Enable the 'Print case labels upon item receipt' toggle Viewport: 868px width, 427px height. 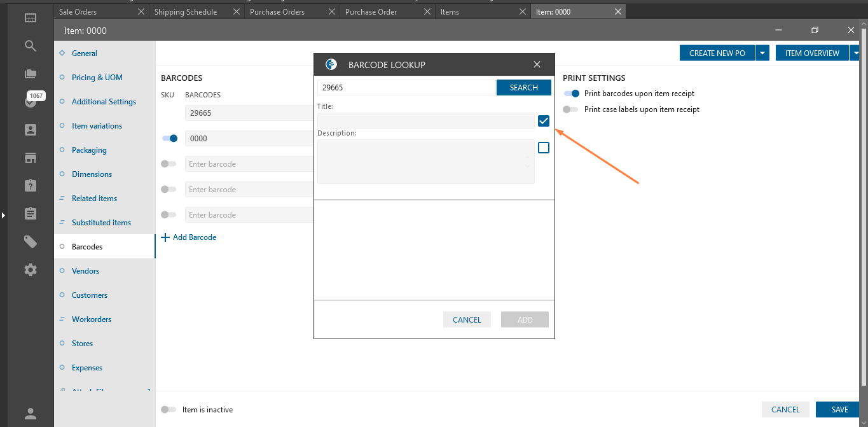570,109
